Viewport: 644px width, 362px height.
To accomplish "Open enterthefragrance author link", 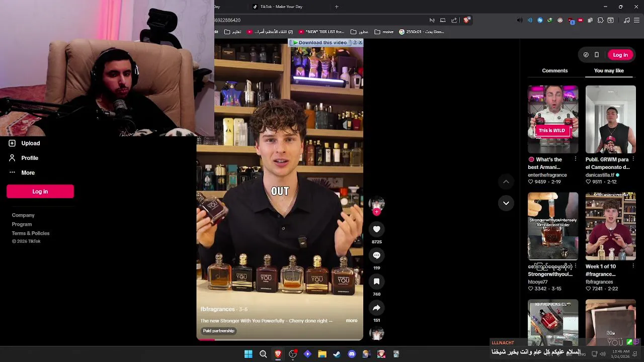I will tap(547, 175).
